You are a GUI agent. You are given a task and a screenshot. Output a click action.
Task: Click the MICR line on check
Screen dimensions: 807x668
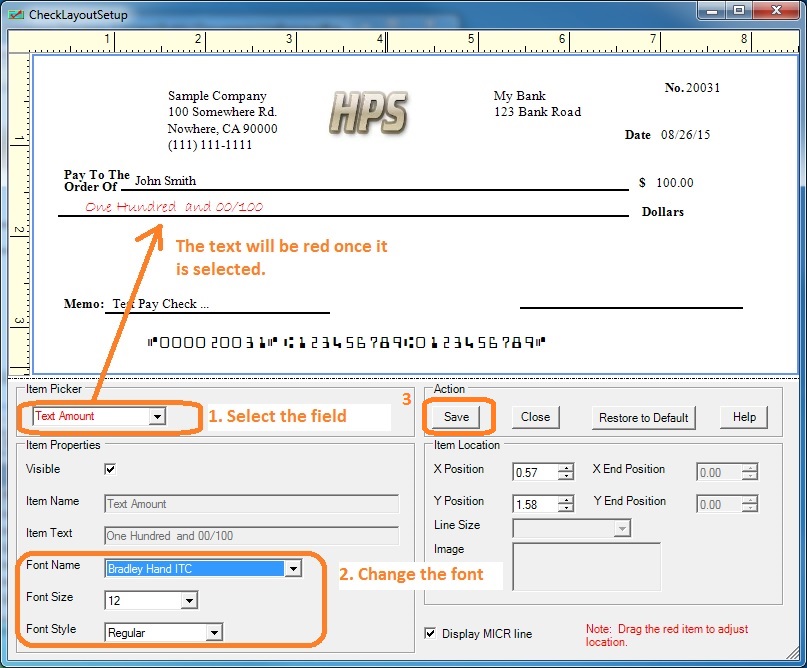point(346,342)
